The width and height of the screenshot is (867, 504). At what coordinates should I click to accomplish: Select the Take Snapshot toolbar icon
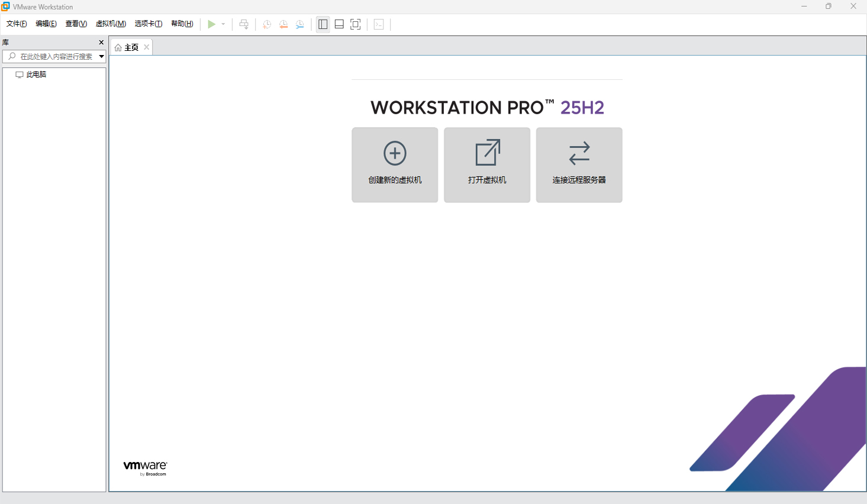267,24
